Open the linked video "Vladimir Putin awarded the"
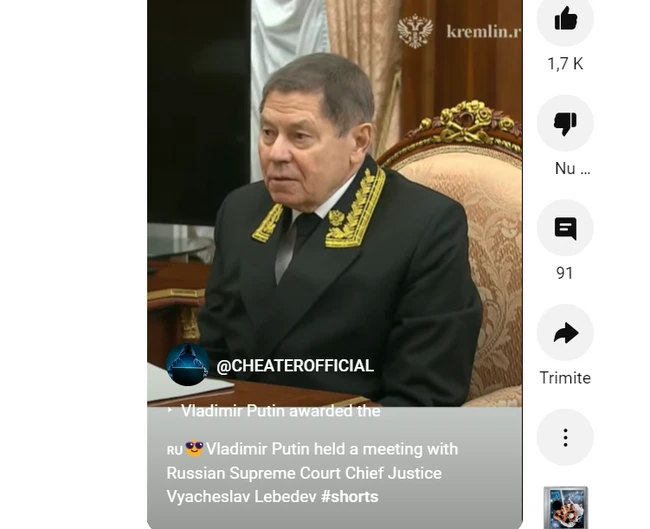The image size is (650, 529). point(281,411)
